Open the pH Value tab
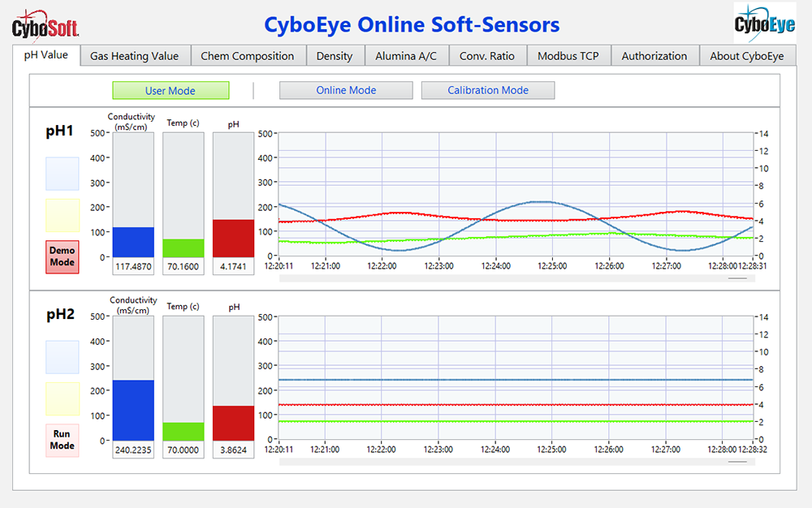Screen dimensions: 812x508 pyautogui.click(x=46, y=55)
